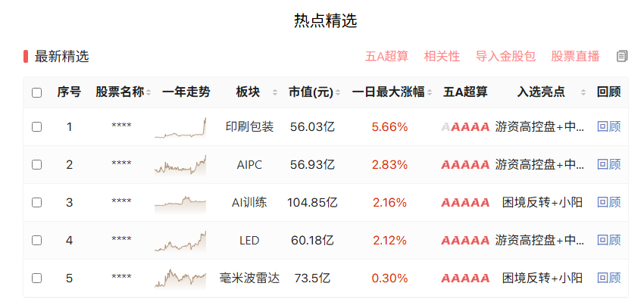Sort by 板块 column arrows
This screenshot has width=644, height=305.
275,93
